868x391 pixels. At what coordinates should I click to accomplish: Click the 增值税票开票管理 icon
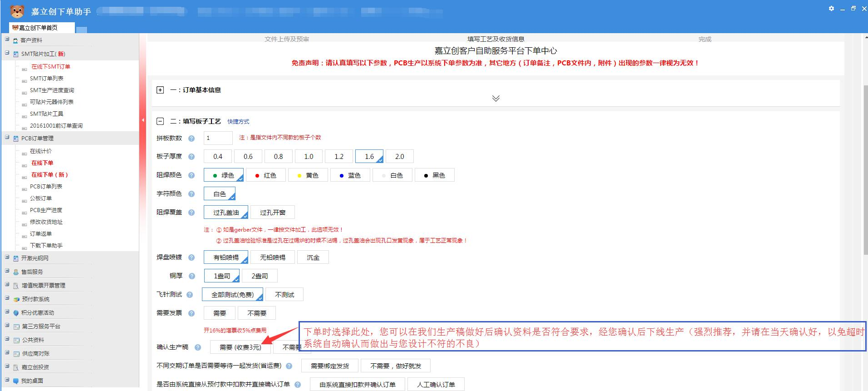(16, 286)
